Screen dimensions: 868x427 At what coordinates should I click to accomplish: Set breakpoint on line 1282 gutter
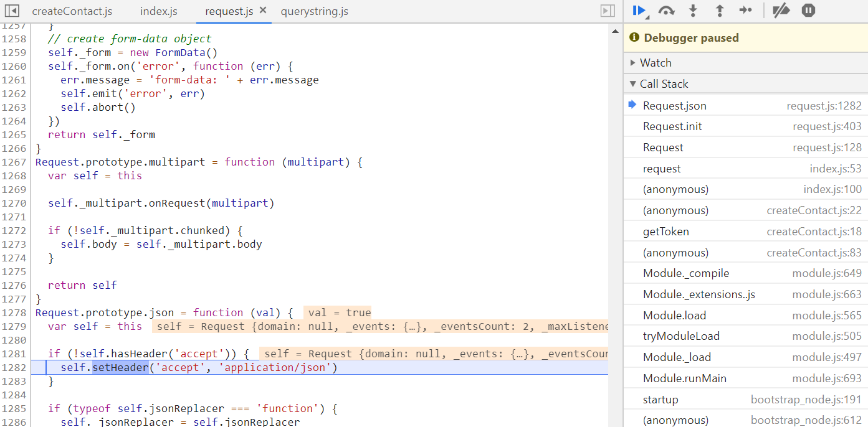tap(14, 367)
